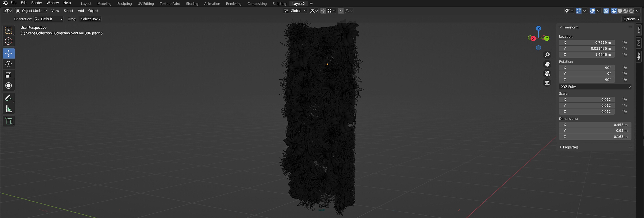The width and height of the screenshot is (644, 218).
Task: Switch to wireframe viewport shading
Action: pos(614,11)
